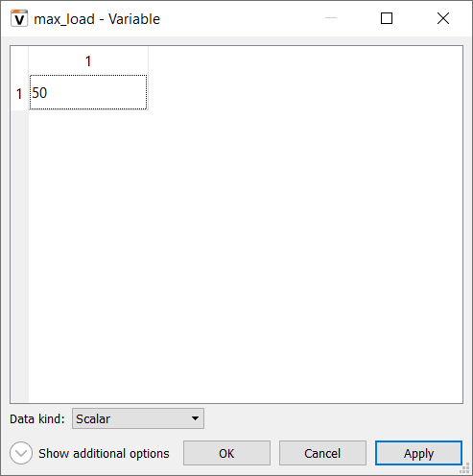Select the cell containing value 50
473x476 pixels.
[88, 92]
